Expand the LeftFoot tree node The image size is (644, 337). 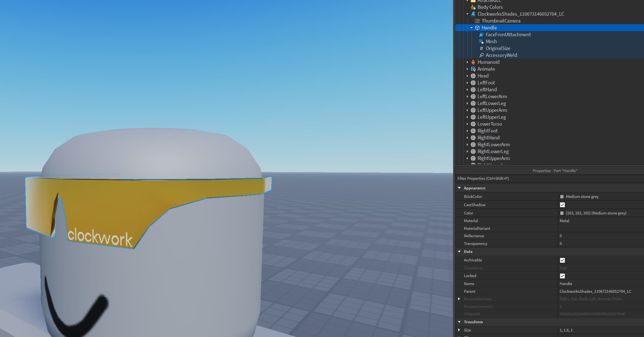point(467,83)
